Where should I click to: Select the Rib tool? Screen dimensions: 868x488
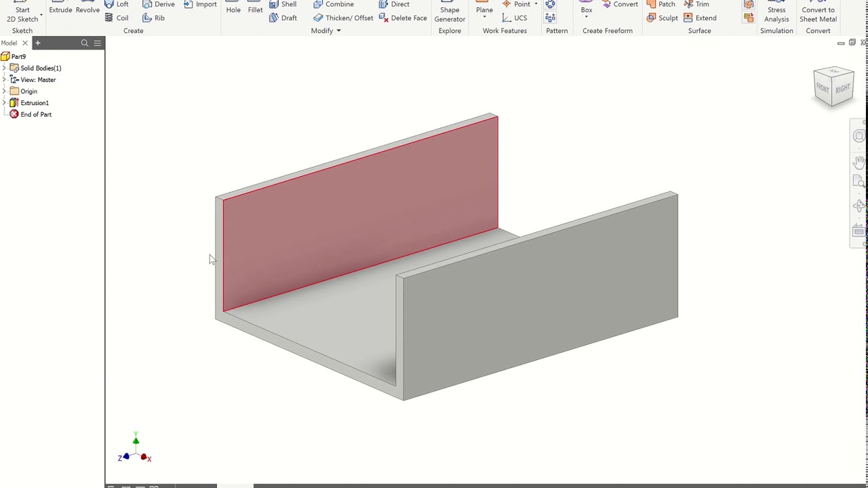coord(153,18)
